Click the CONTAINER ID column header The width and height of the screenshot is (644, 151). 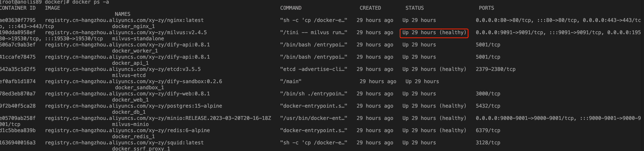[18, 8]
